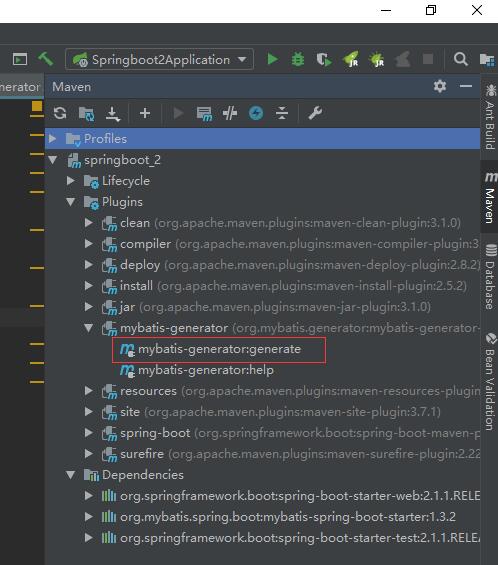Hide the Maven panel with minimize dash

point(466,86)
